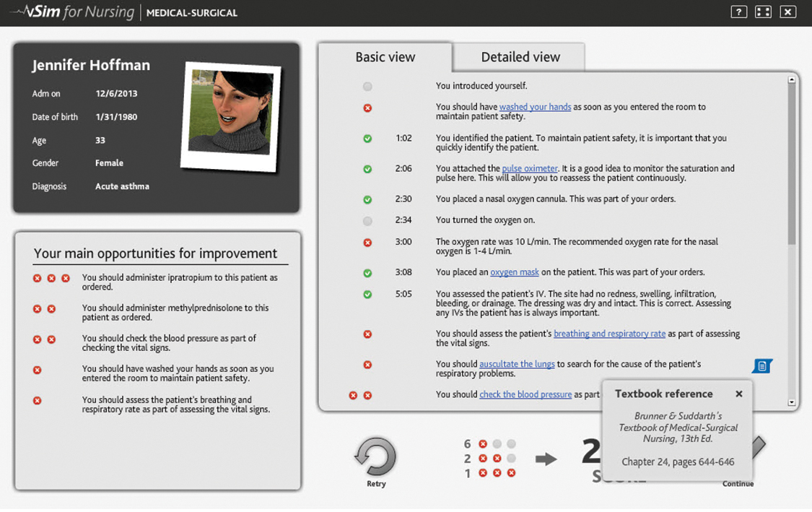Switch to the Detailed view tab
Screen dimensions: 812x512
[x=520, y=57]
